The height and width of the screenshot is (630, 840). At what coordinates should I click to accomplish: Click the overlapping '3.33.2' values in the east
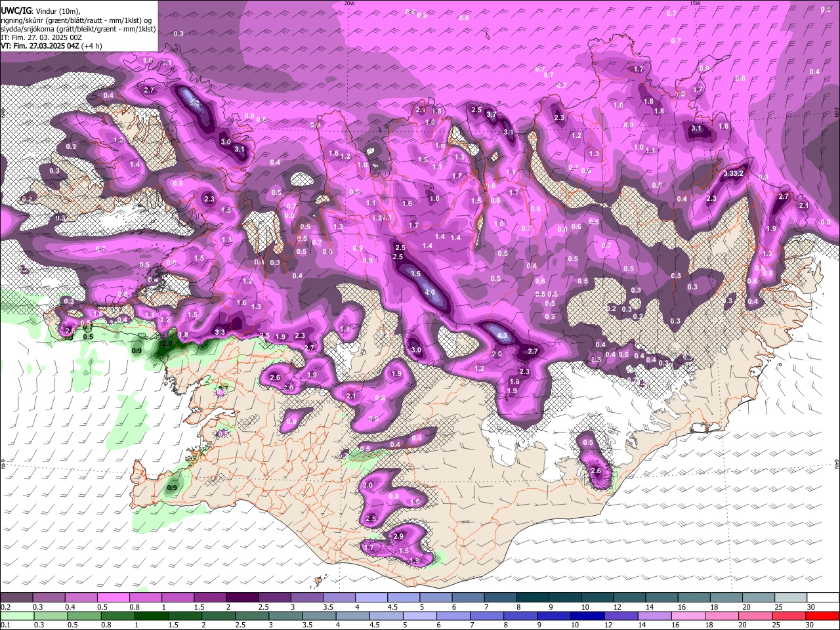(734, 174)
